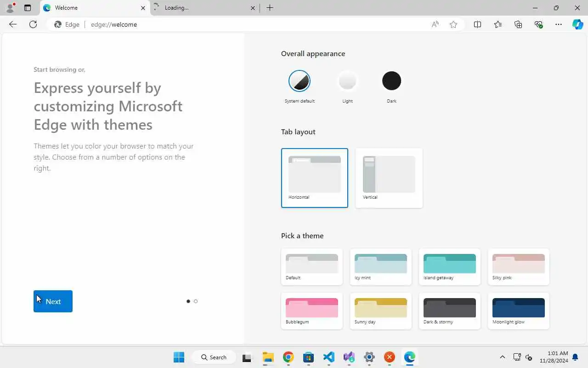This screenshot has height=368, width=588.
Task: Go back using the back arrow
Action: click(13, 24)
